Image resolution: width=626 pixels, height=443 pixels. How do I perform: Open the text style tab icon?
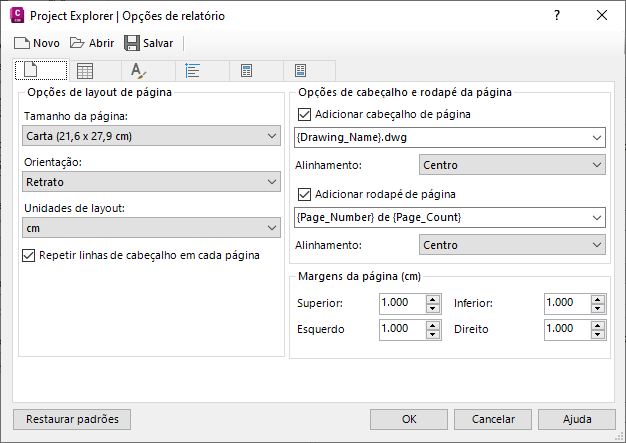(x=139, y=70)
